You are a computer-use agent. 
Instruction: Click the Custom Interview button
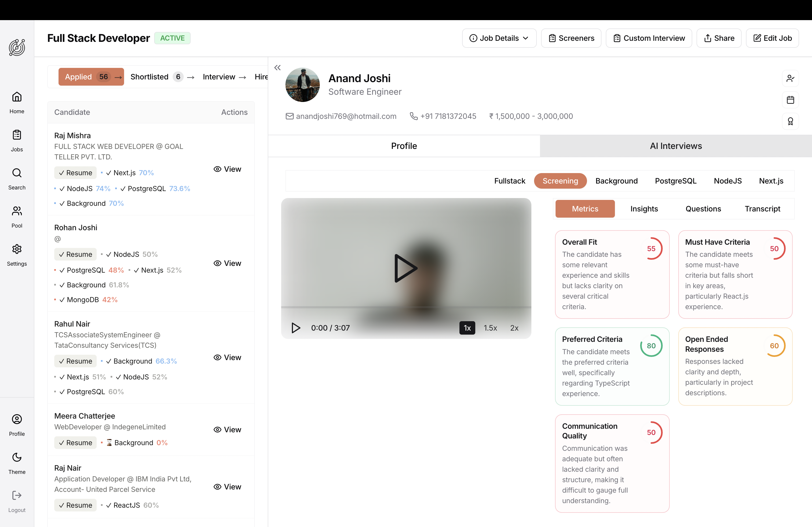coord(648,38)
